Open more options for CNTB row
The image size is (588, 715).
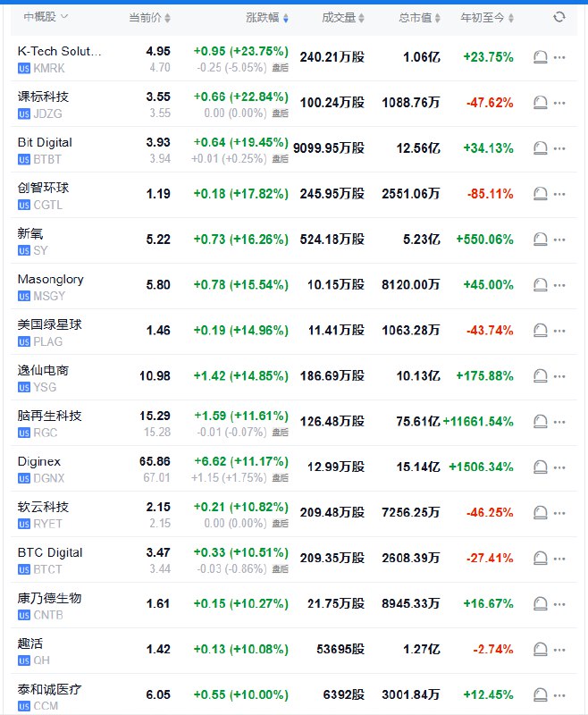click(x=559, y=605)
